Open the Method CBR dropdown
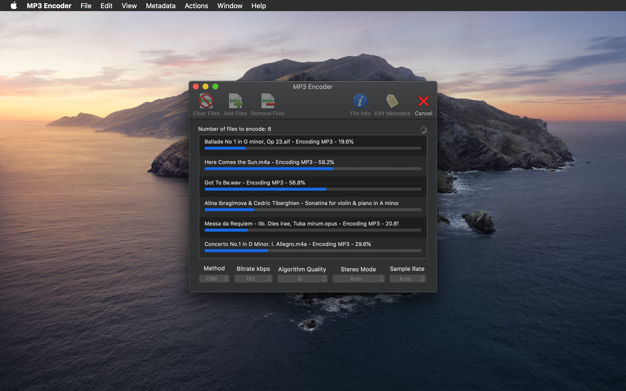The image size is (626, 391). click(x=214, y=279)
